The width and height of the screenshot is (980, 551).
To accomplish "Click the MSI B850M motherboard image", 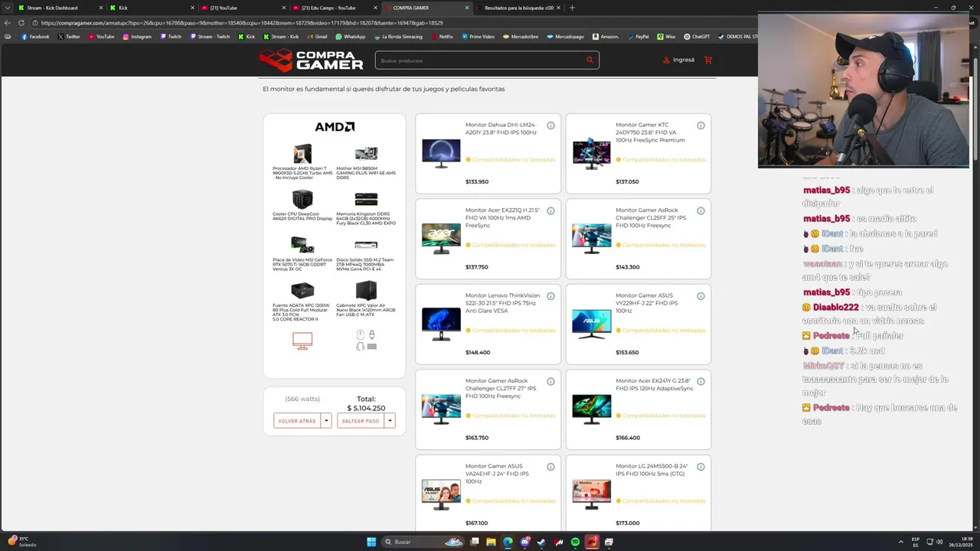I will tap(366, 154).
